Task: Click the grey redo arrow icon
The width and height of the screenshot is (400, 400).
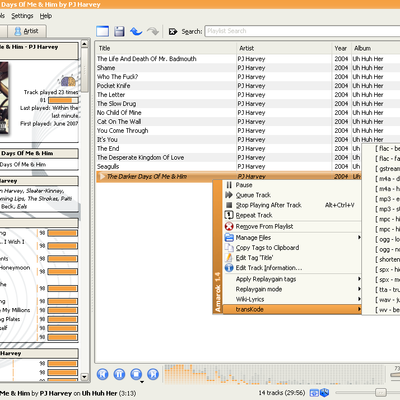Action: [153, 31]
